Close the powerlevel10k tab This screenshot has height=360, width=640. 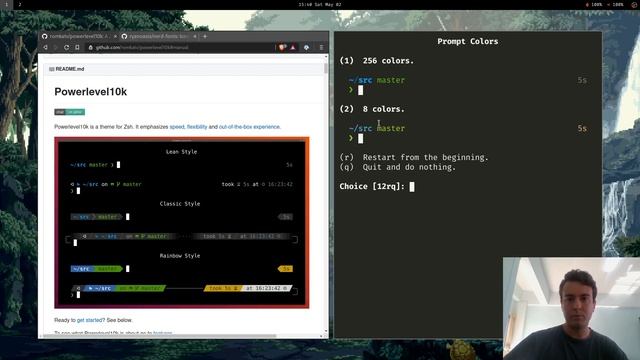[x=115, y=36]
